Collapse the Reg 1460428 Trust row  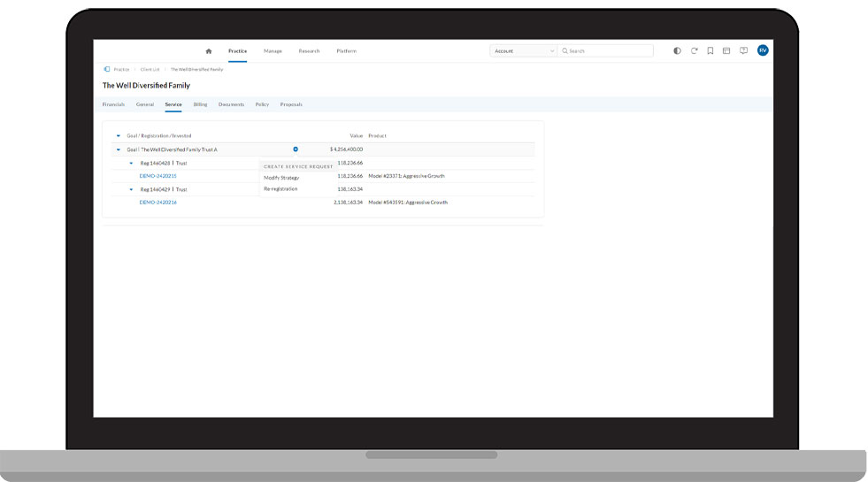point(131,163)
